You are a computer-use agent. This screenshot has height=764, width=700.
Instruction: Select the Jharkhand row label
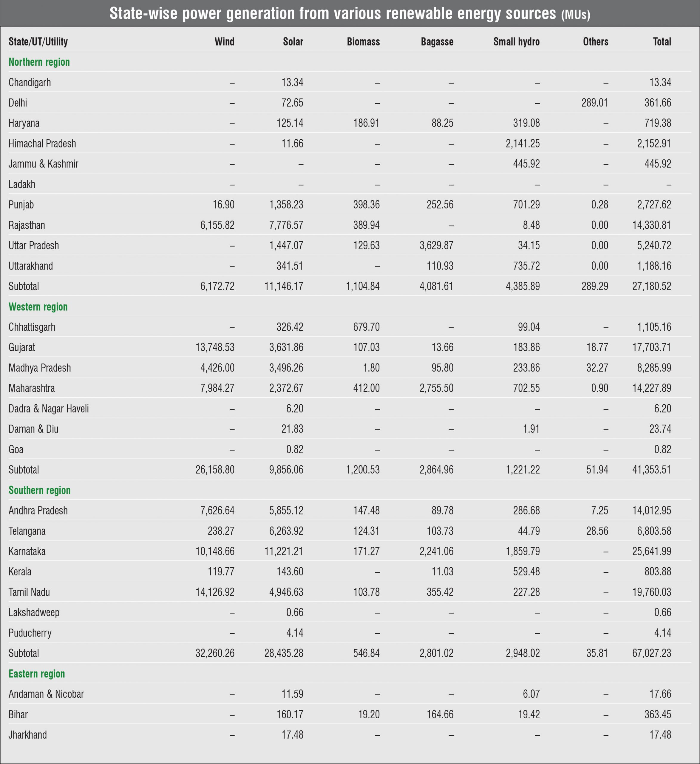pos(28,735)
